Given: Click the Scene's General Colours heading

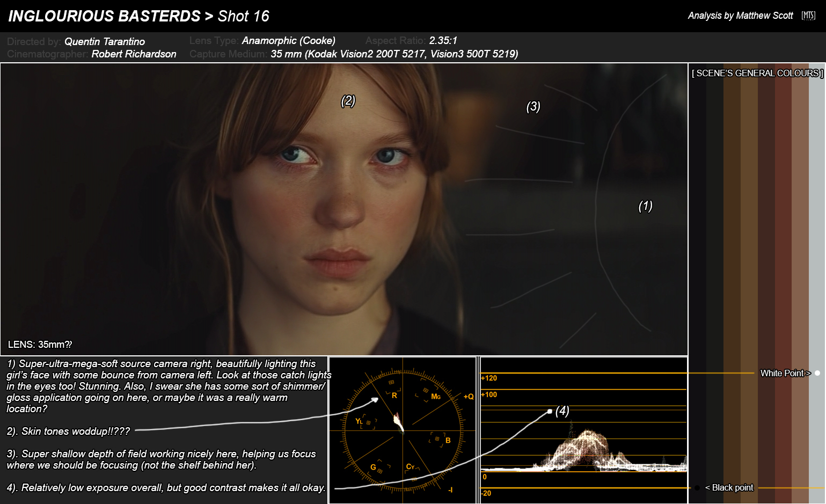Looking at the screenshot, I should click(x=757, y=73).
